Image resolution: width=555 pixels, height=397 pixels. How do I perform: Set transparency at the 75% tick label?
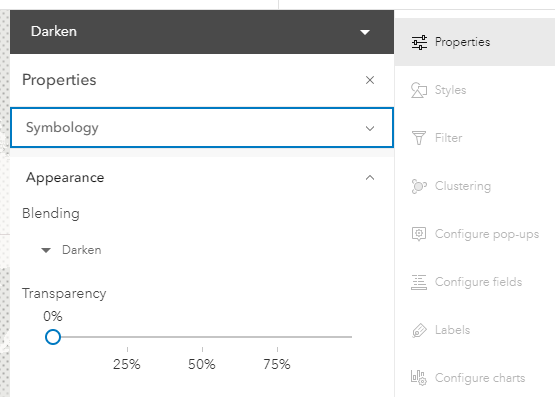277,364
